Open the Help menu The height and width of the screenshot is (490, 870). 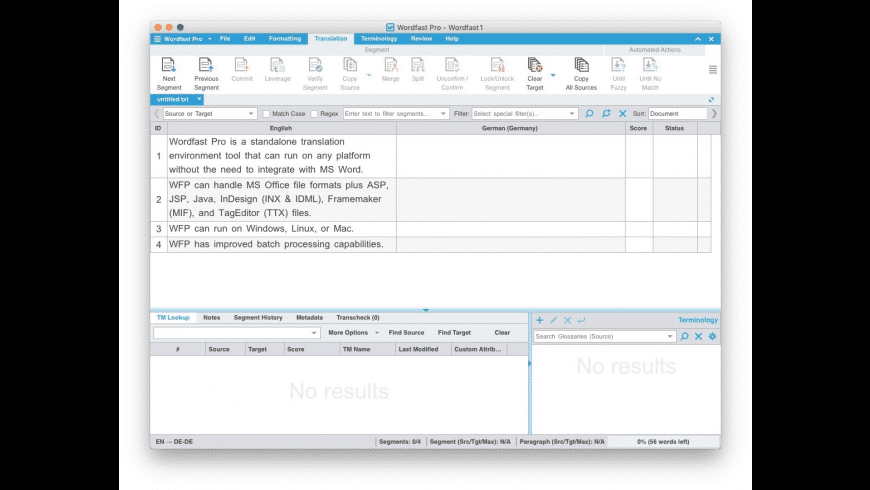452,39
